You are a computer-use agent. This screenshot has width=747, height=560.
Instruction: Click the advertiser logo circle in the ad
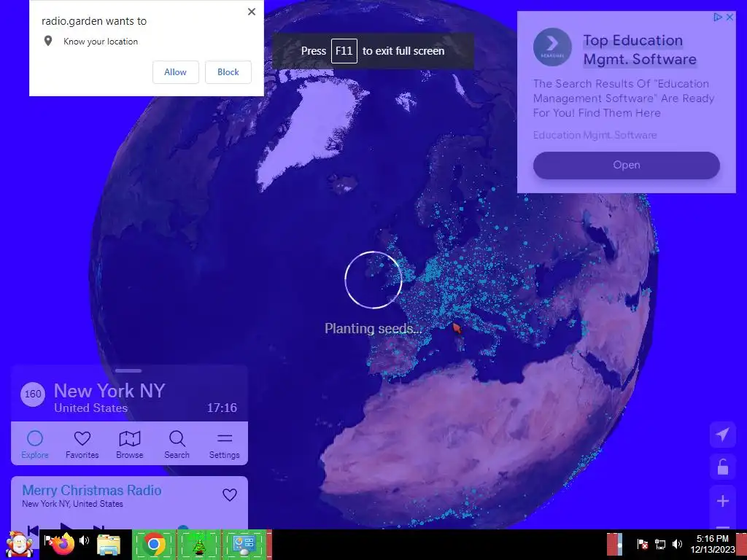(552, 47)
